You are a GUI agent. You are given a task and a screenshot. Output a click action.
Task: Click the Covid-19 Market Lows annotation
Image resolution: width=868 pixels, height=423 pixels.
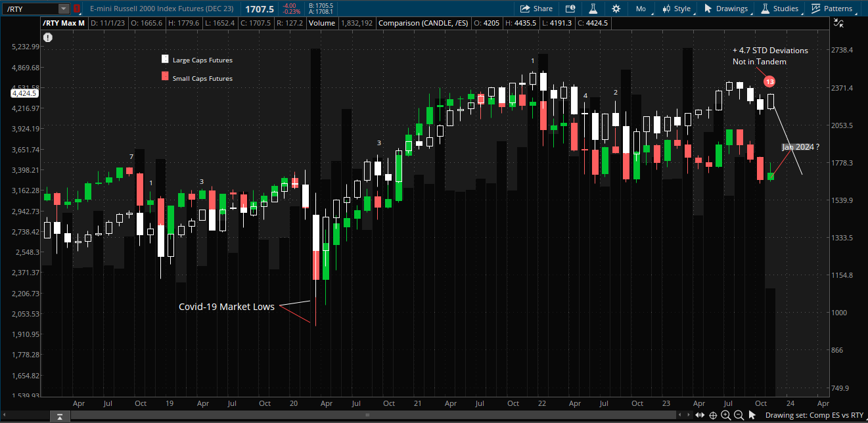tap(228, 307)
